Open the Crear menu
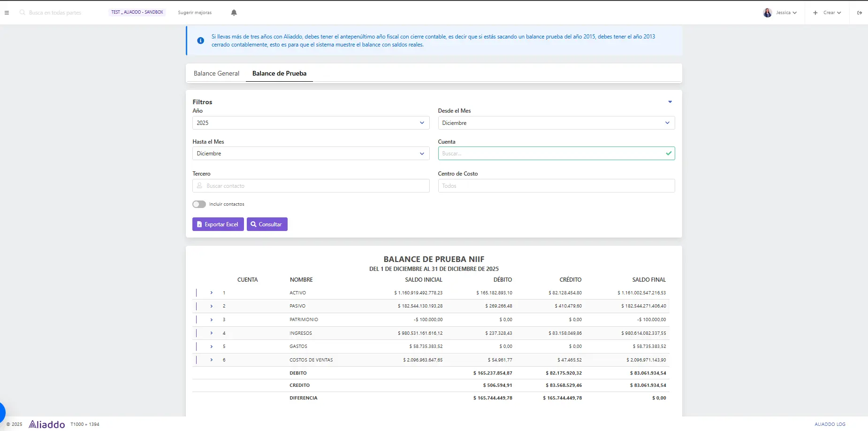 click(x=828, y=13)
